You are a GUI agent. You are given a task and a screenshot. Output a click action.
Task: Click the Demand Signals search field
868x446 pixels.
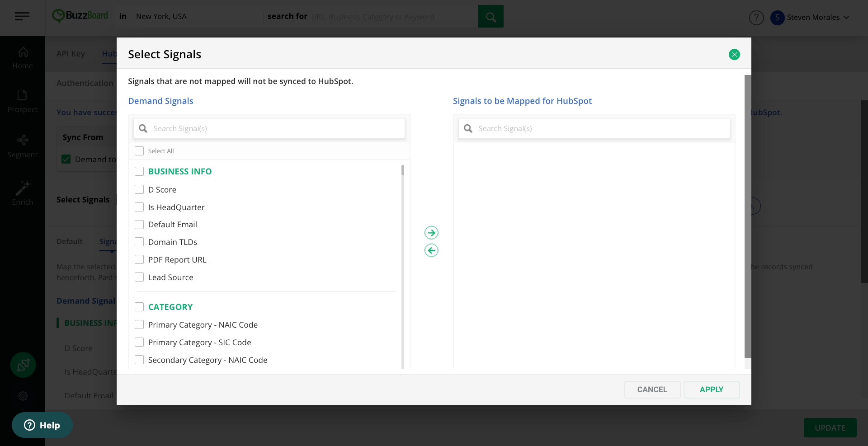(x=269, y=129)
